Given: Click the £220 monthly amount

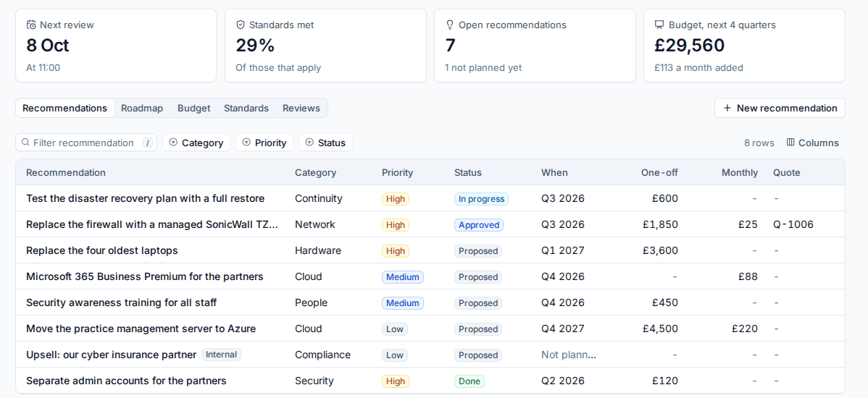Looking at the screenshot, I should (745, 329).
